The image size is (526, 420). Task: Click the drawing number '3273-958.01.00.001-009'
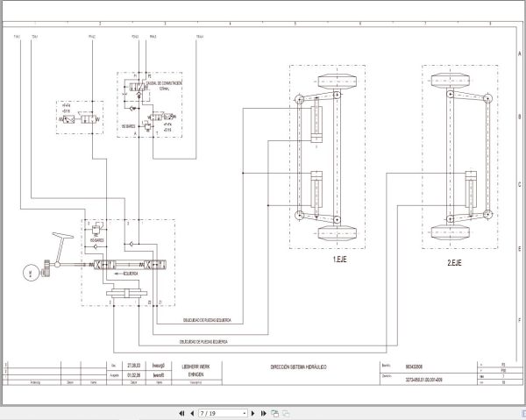point(424,380)
